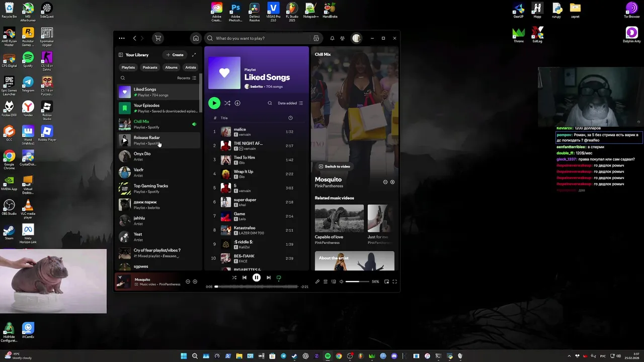
Task: Open Connect to a device icon
Action: pos(334,282)
